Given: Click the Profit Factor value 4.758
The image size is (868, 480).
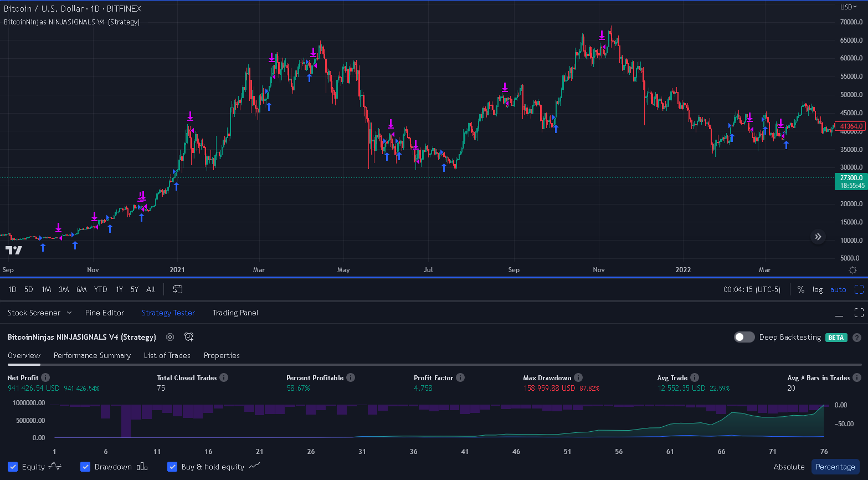Looking at the screenshot, I should [423, 388].
